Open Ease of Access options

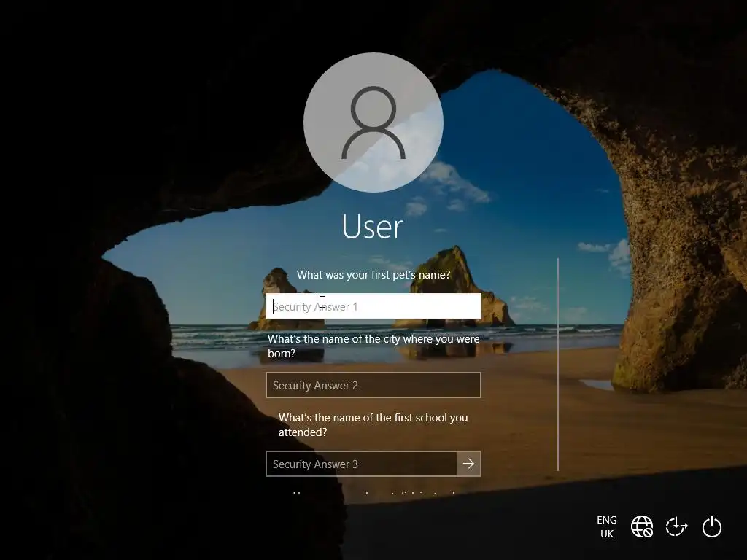[676, 526]
